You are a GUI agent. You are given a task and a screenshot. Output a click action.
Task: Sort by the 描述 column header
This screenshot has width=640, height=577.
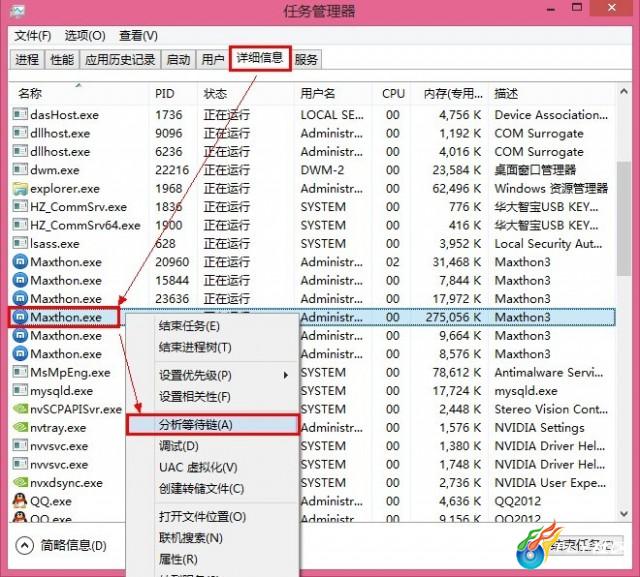[x=552, y=94]
